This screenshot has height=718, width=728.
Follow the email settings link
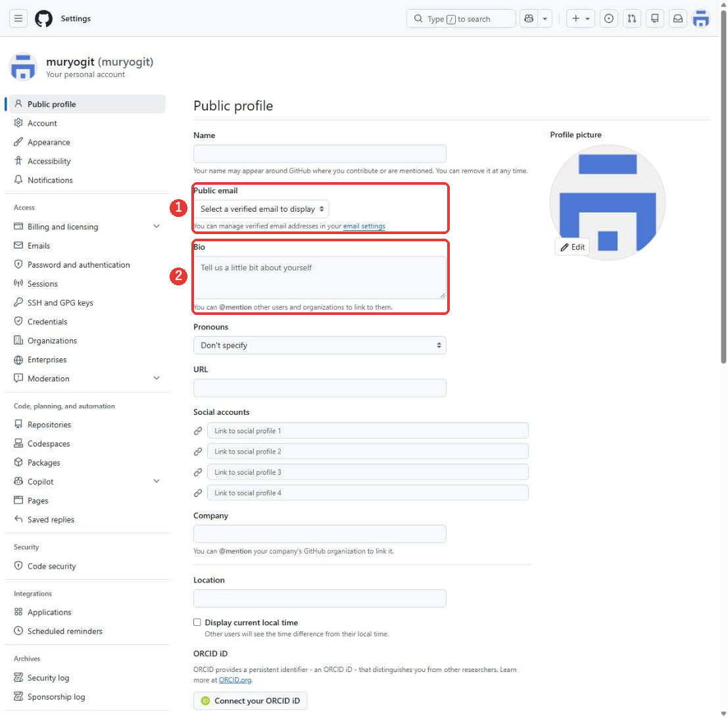(364, 226)
